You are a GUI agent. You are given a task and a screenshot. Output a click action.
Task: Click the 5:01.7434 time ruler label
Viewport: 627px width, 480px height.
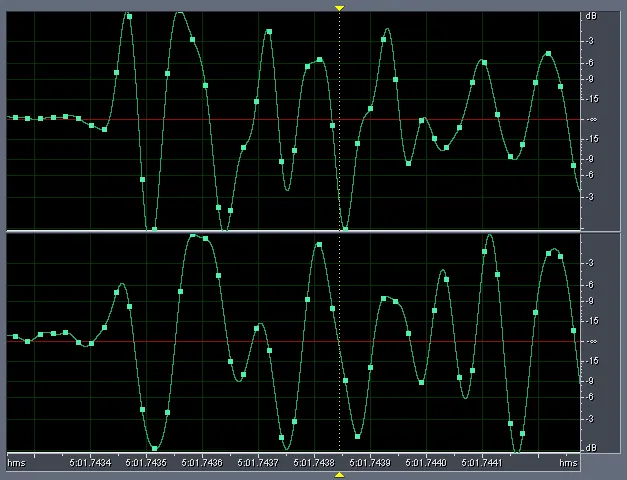pos(90,463)
